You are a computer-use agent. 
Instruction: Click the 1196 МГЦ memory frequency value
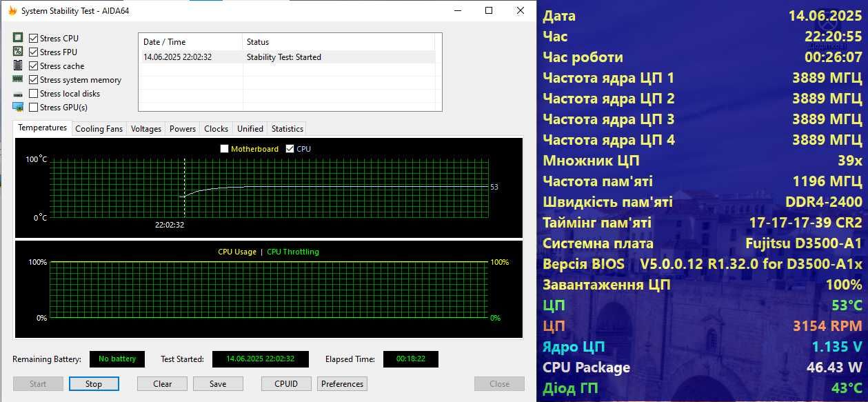tap(827, 181)
